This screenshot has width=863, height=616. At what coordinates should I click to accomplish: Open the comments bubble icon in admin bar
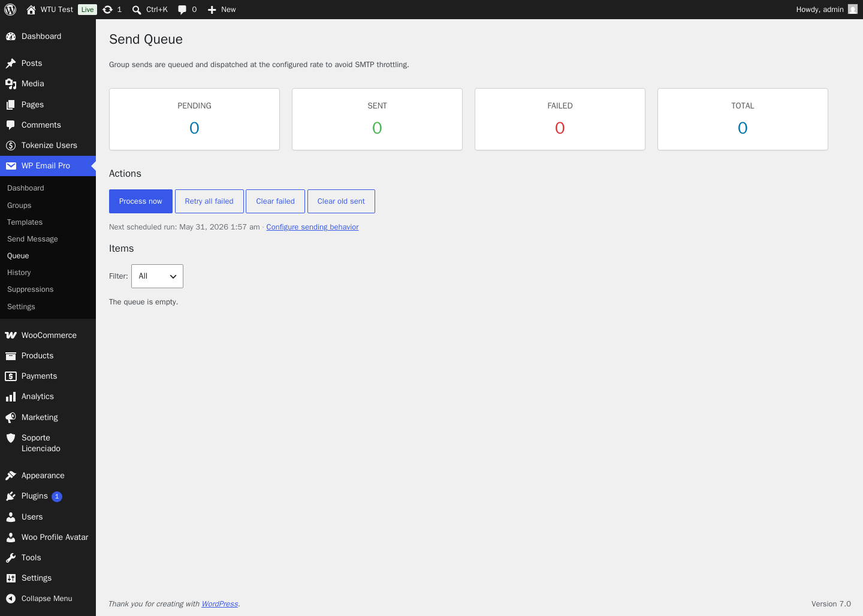point(182,10)
